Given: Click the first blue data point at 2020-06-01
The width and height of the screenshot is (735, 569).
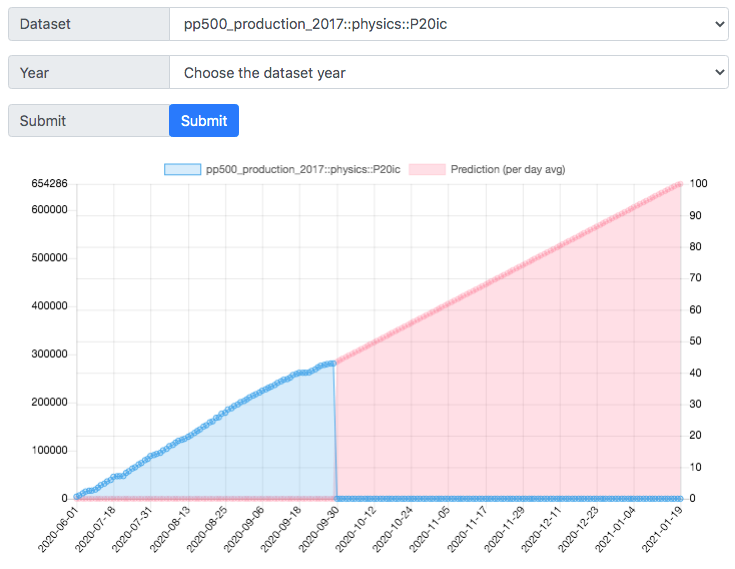Looking at the screenshot, I should (x=77, y=497).
